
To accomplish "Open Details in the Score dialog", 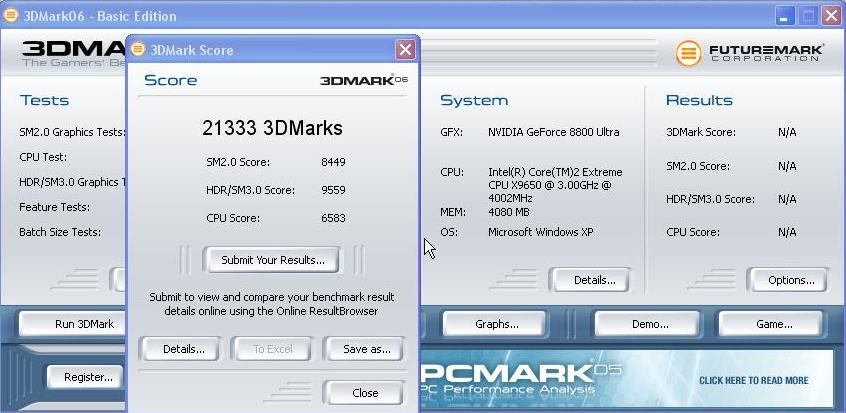I will click(183, 349).
